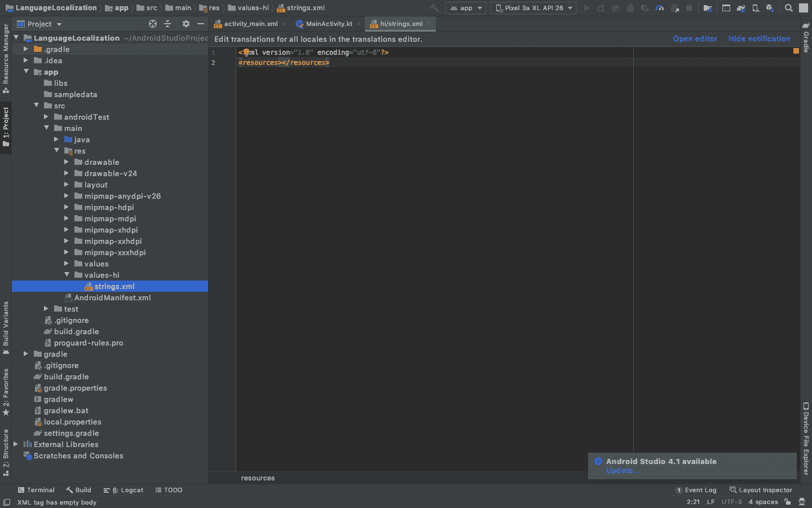Open the Pixel 3a XL device selector

tap(532, 7)
